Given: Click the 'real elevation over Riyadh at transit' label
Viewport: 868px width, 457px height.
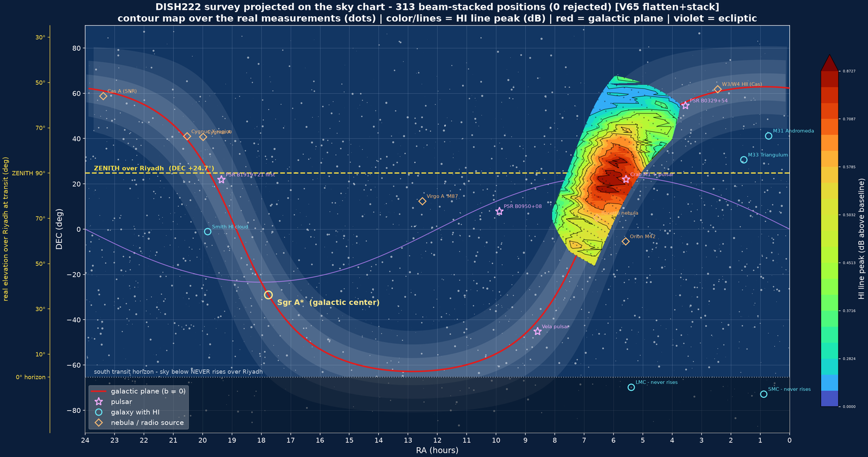Looking at the screenshot, I should tap(6, 229).
